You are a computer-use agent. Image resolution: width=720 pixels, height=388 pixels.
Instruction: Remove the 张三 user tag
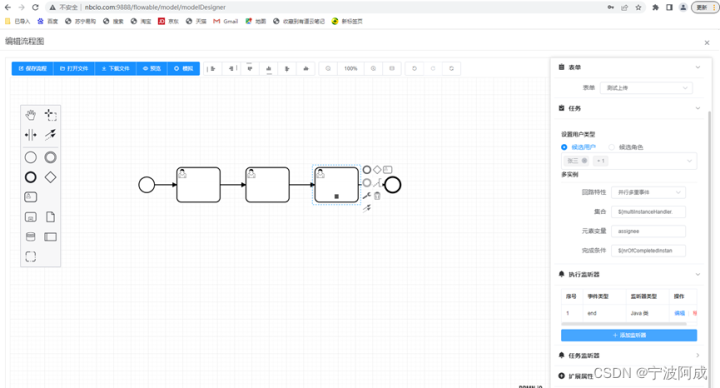(585, 161)
